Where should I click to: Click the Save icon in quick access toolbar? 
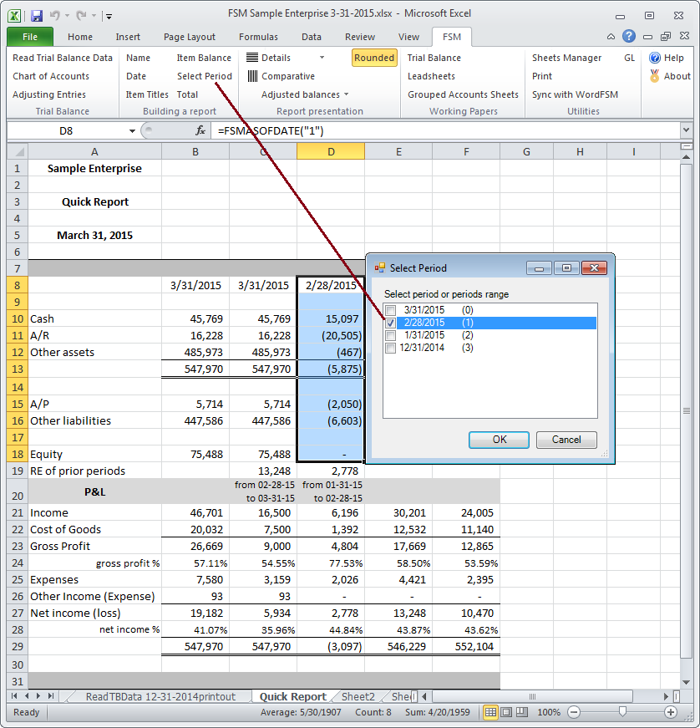click(x=36, y=15)
